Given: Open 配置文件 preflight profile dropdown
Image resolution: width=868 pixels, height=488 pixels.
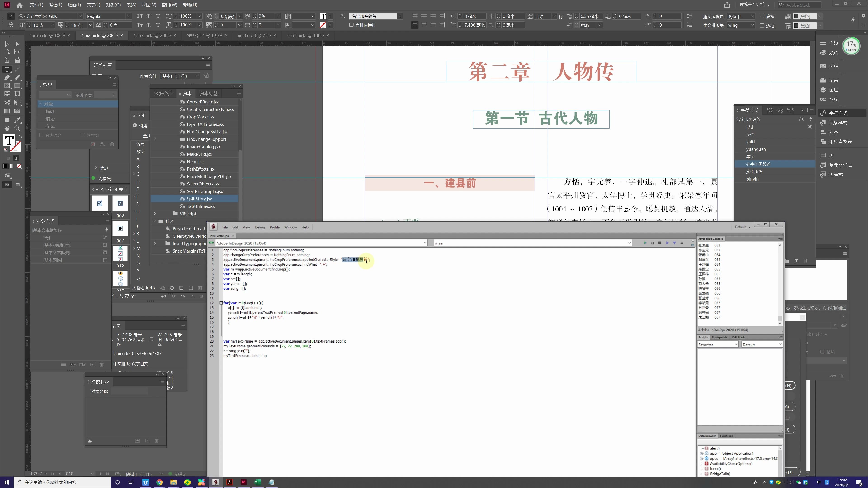Looking at the screenshot, I should 180,76.
